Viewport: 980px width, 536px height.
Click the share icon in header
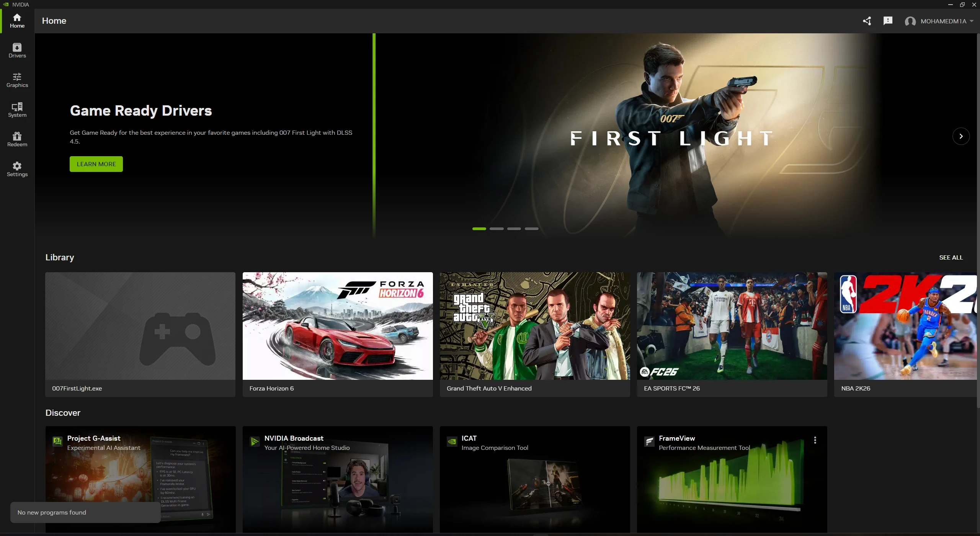[x=867, y=21]
